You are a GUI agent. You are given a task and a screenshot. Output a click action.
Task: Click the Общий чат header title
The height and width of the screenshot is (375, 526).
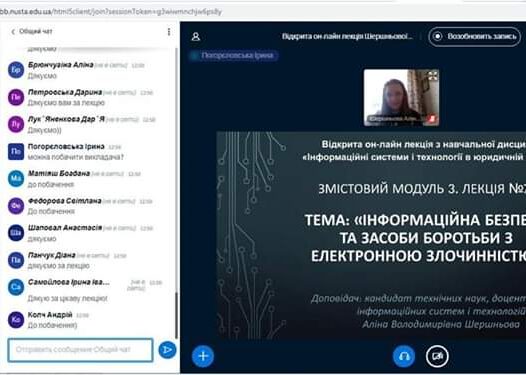coord(36,32)
